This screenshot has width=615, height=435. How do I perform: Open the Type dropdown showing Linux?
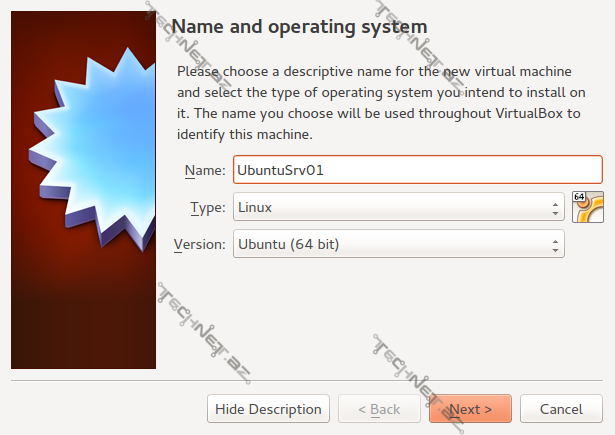[398, 207]
